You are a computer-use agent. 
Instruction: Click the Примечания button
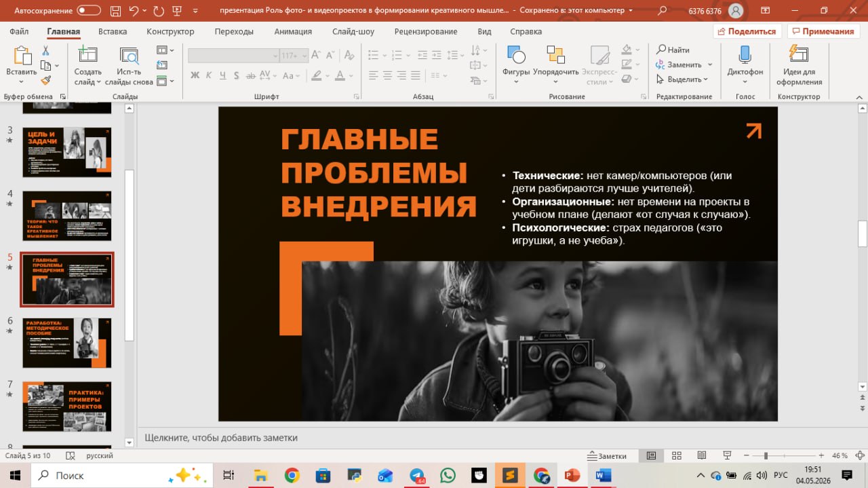[x=823, y=31]
